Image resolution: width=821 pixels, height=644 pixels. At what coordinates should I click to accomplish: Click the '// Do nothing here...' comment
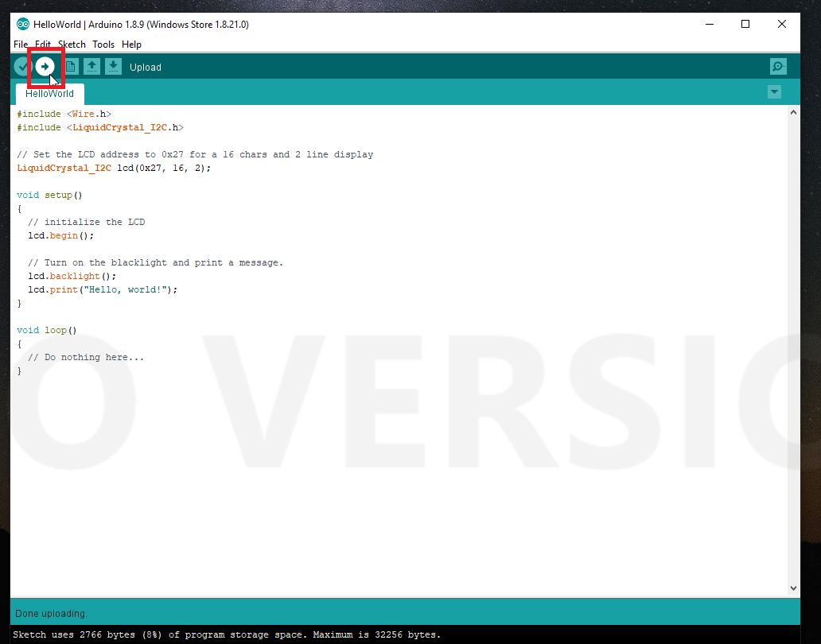click(86, 357)
